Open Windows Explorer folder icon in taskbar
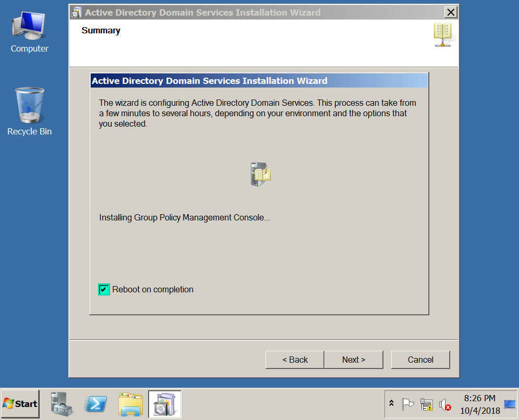 click(130, 404)
